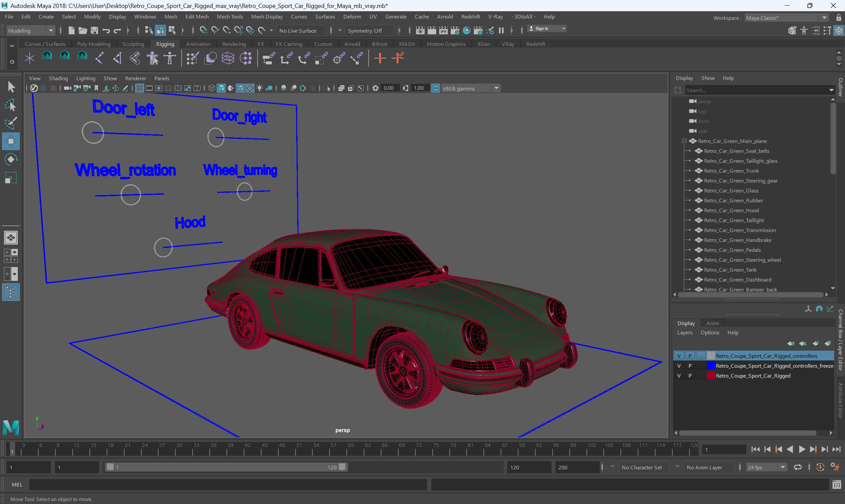Switch to the Animation shelf tab
This screenshot has width=845, height=504.
click(198, 44)
